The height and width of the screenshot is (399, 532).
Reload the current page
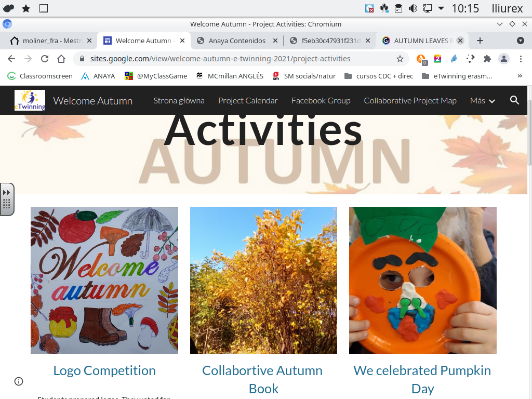click(x=45, y=59)
